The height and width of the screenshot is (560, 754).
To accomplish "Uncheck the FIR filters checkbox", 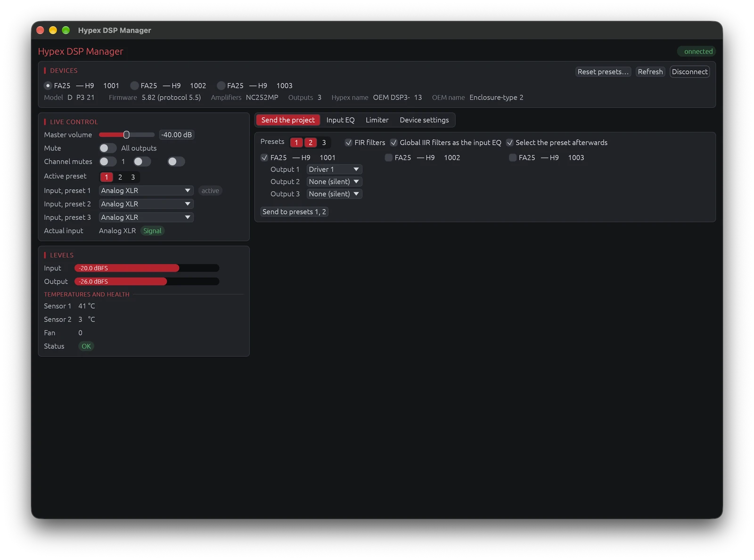I will (x=349, y=143).
